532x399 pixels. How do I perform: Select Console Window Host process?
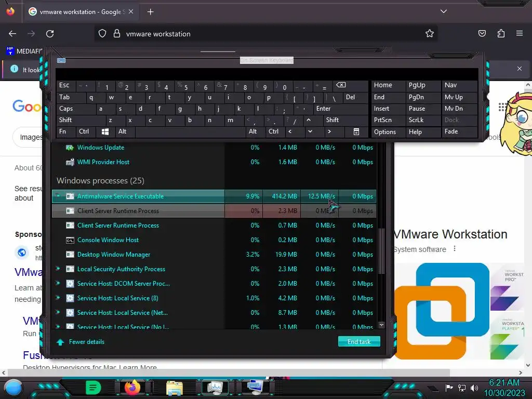(x=214, y=240)
